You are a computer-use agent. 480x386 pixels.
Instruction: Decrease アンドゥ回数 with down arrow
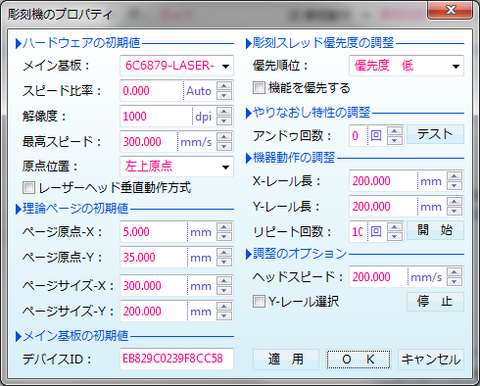point(395,140)
